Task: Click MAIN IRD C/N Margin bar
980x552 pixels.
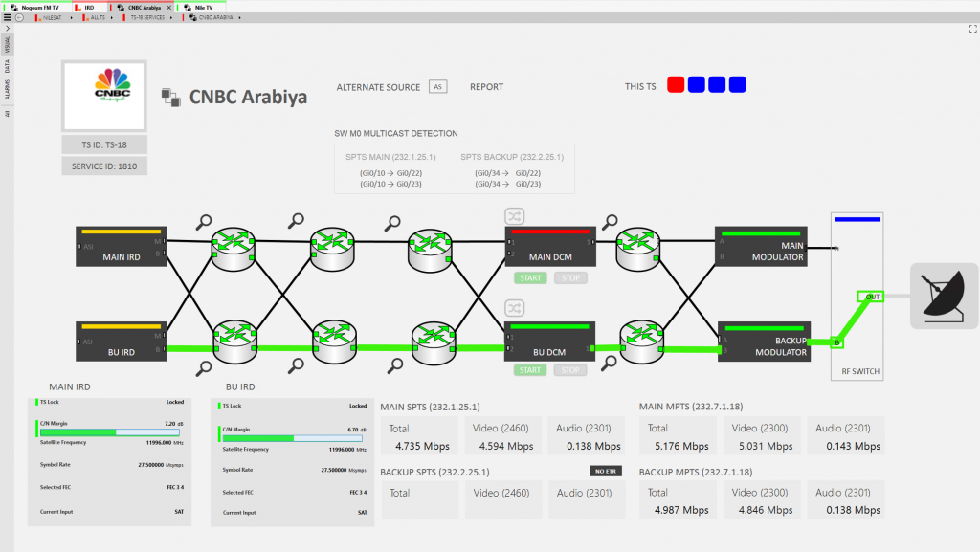Action: (110, 432)
